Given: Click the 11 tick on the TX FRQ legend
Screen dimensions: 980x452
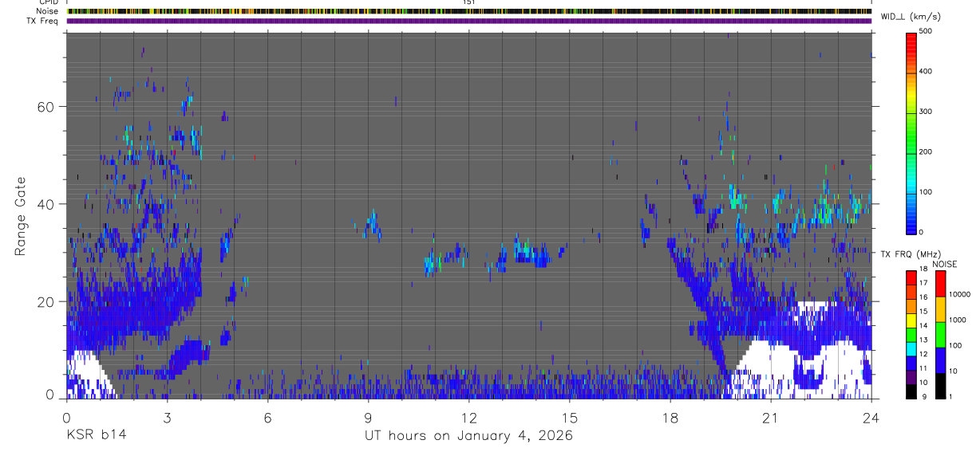Looking at the screenshot, I should click(x=923, y=368).
